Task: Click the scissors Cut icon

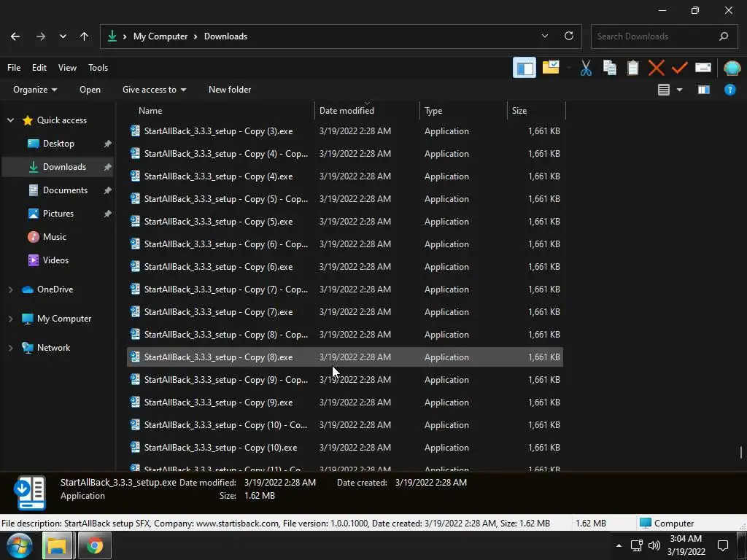Action: tap(586, 68)
